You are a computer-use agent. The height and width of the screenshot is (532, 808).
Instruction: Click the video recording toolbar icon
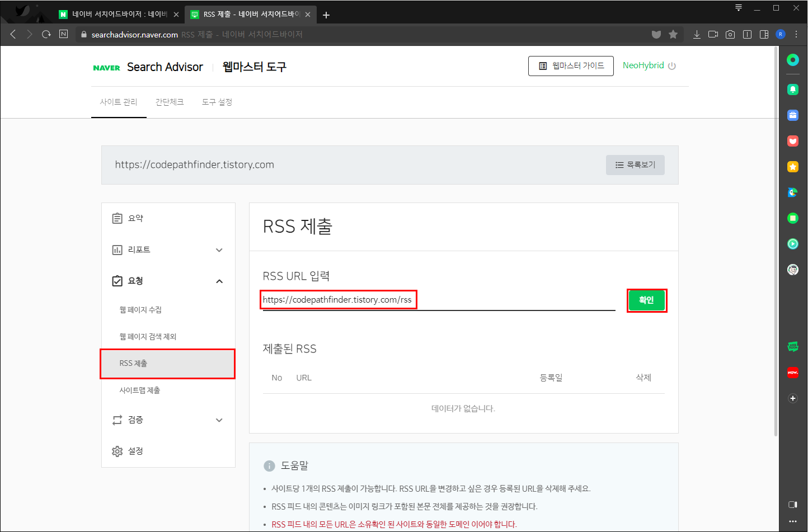(713, 34)
